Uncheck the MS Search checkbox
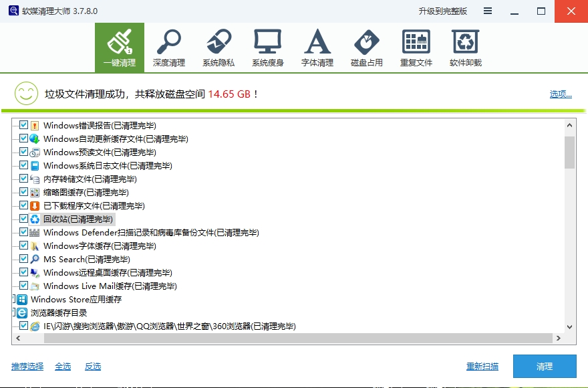588x388 pixels. (x=24, y=259)
